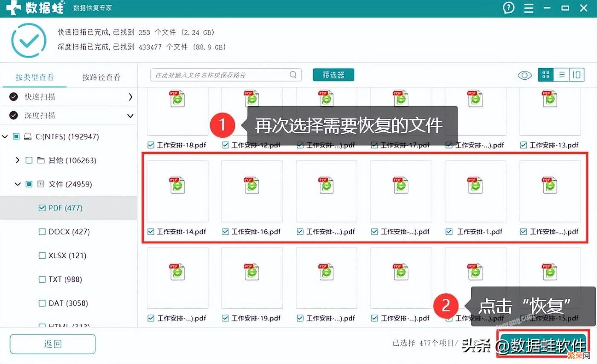Collapse the 文件 tree node

[x=17, y=184]
